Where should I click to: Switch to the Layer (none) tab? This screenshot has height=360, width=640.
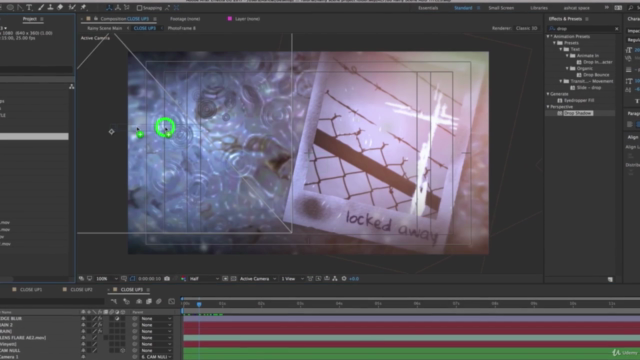(247, 19)
